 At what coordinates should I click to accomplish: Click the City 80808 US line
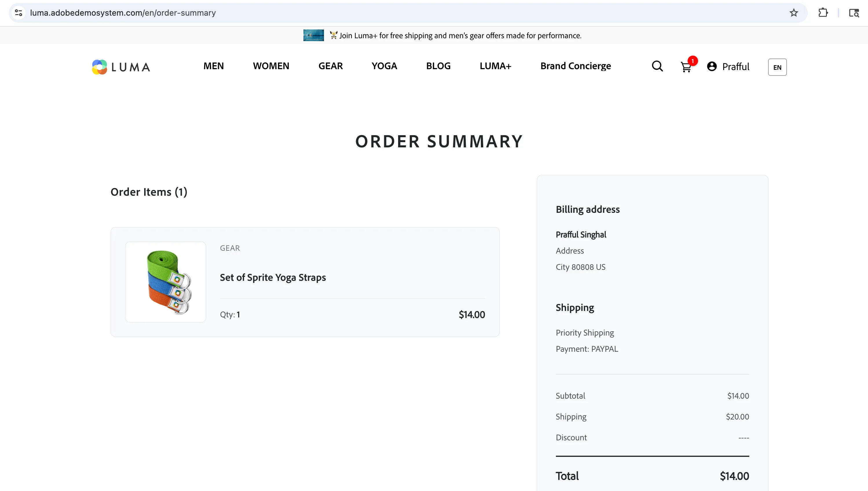click(580, 267)
